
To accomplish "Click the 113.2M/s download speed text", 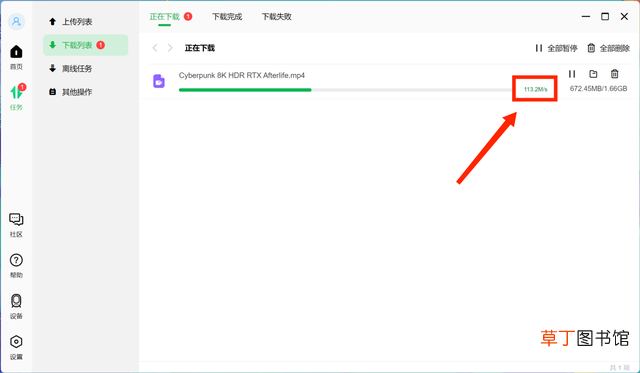I will coord(536,89).
